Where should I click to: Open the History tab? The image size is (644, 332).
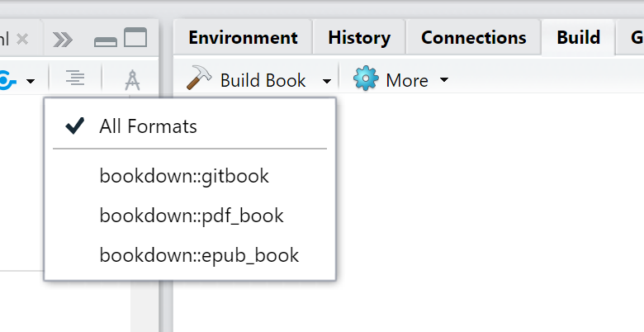tap(359, 37)
